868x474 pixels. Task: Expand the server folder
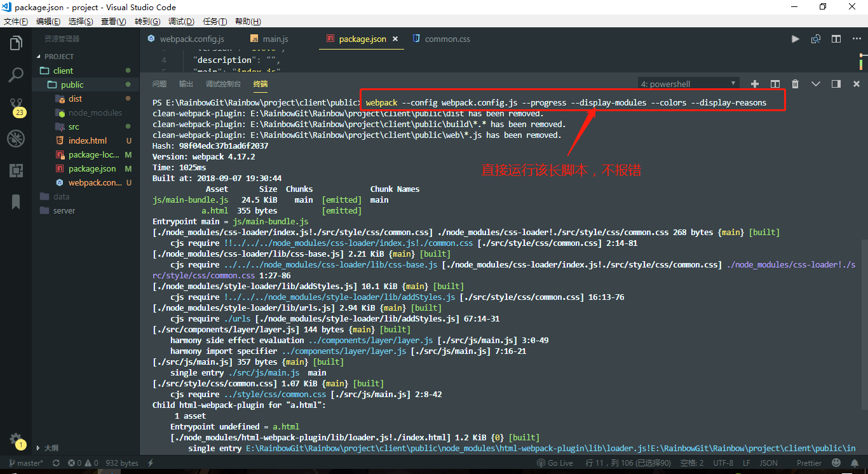click(x=86, y=210)
